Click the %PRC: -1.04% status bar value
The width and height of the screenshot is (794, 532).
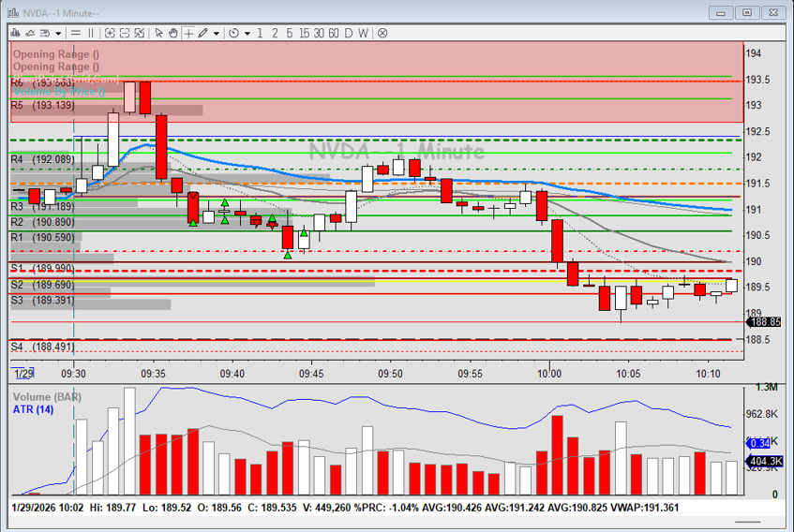tap(386, 508)
